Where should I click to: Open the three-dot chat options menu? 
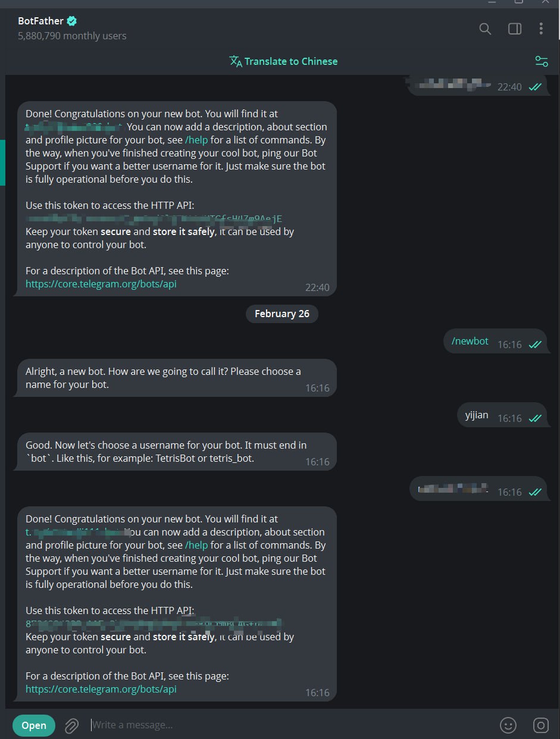541,28
